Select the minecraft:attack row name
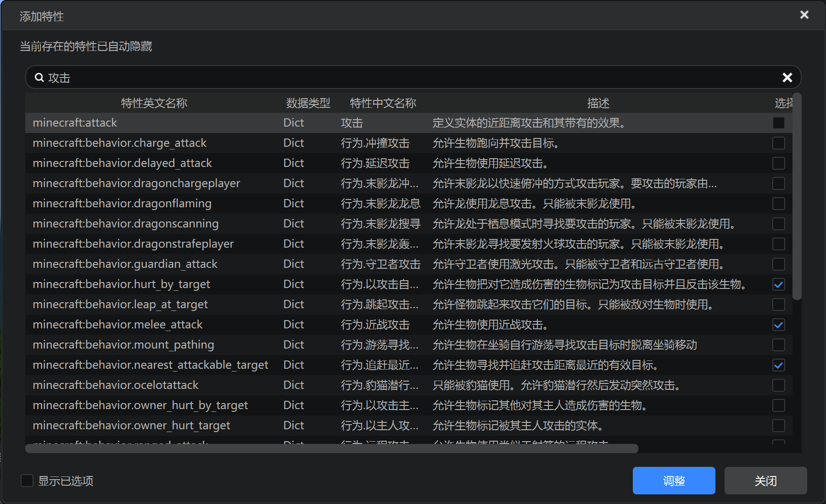Viewport: 826px width, 504px height. pos(75,123)
